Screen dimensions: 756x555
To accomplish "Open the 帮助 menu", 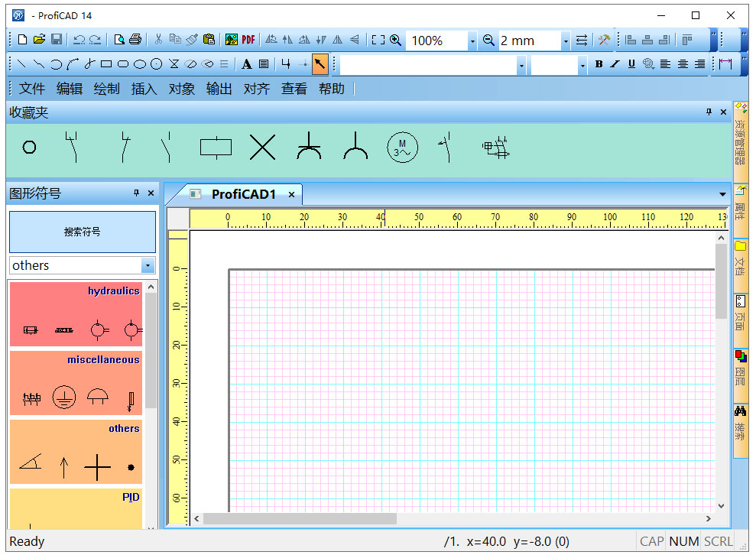I will 332,89.
